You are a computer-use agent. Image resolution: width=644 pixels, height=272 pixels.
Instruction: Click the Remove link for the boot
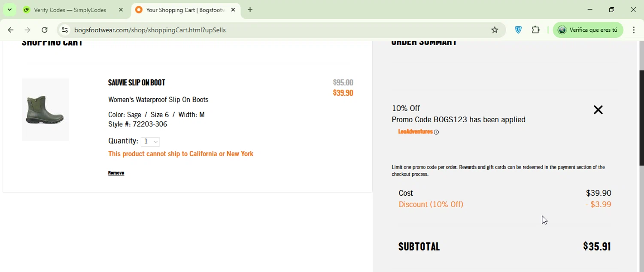(x=116, y=173)
